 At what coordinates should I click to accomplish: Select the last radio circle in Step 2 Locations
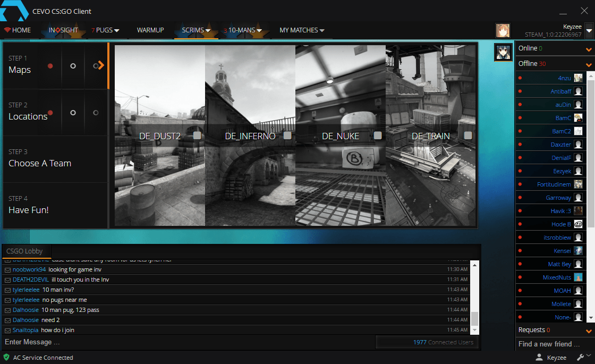[96, 113]
